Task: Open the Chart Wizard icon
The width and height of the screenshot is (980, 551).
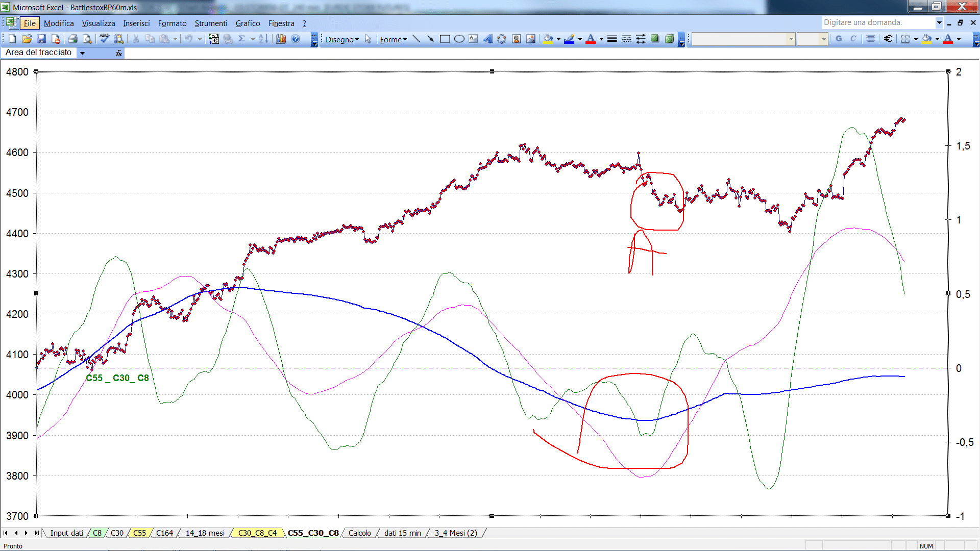Action: (x=281, y=39)
